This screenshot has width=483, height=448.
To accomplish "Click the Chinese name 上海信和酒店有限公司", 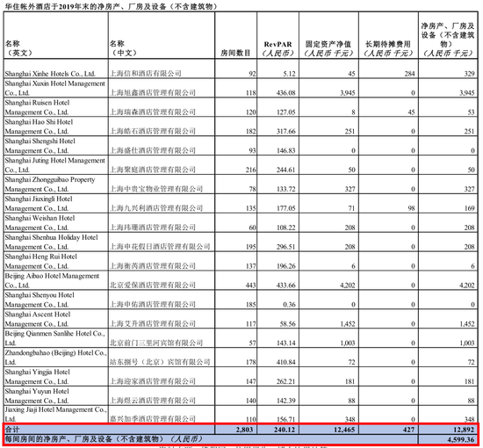I will click(146, 73).
